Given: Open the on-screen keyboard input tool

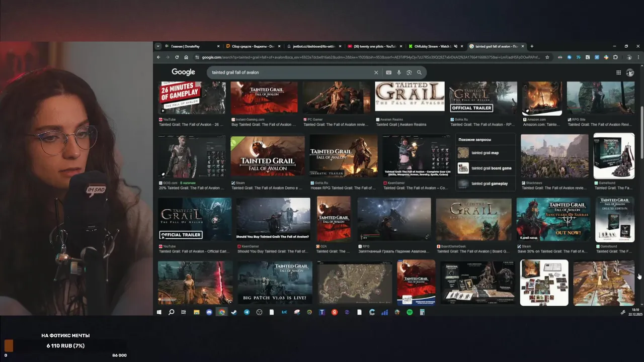Looking at the screenshot, I should tap(388, 72).
